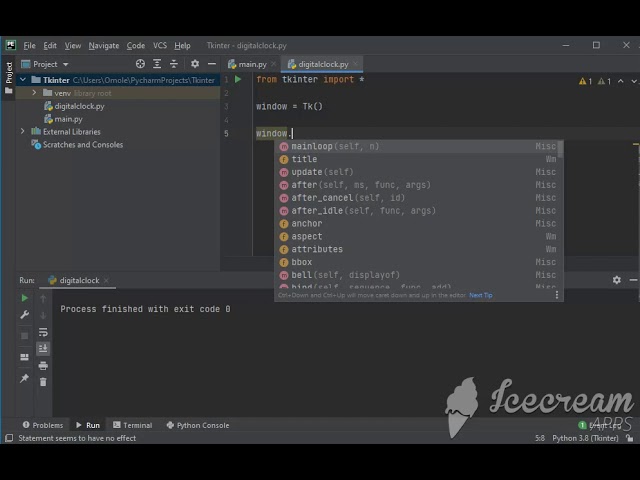Screen dimensions: 640x480
Task: Stop the running process square icon
Action: pos(24,336)
